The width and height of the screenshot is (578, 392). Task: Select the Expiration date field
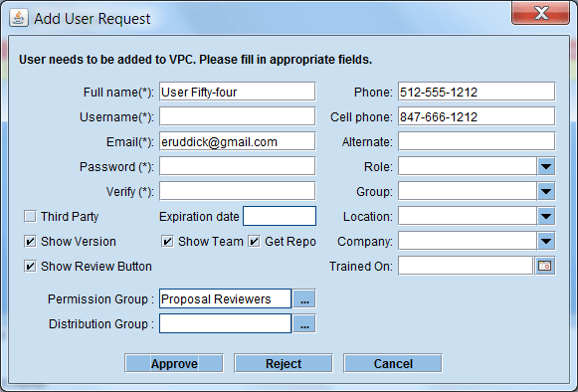(280, 216)
